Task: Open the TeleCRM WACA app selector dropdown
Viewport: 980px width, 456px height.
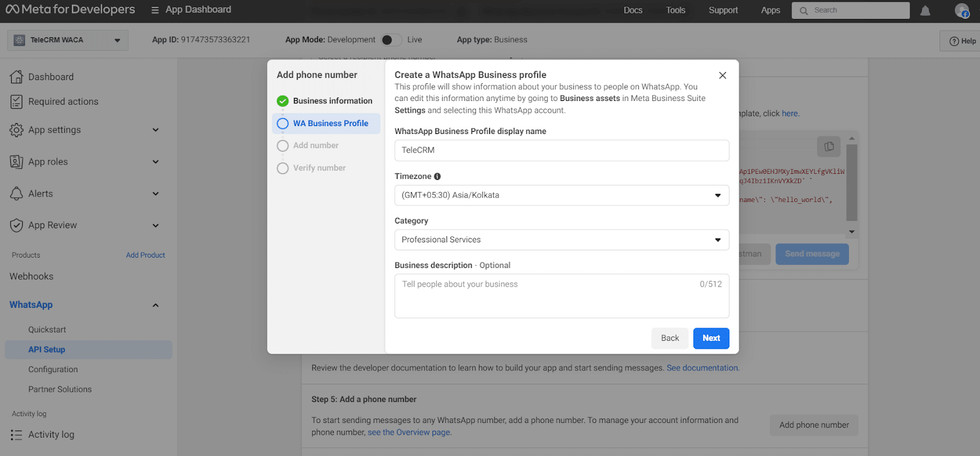Action: (x=68, y=40)
